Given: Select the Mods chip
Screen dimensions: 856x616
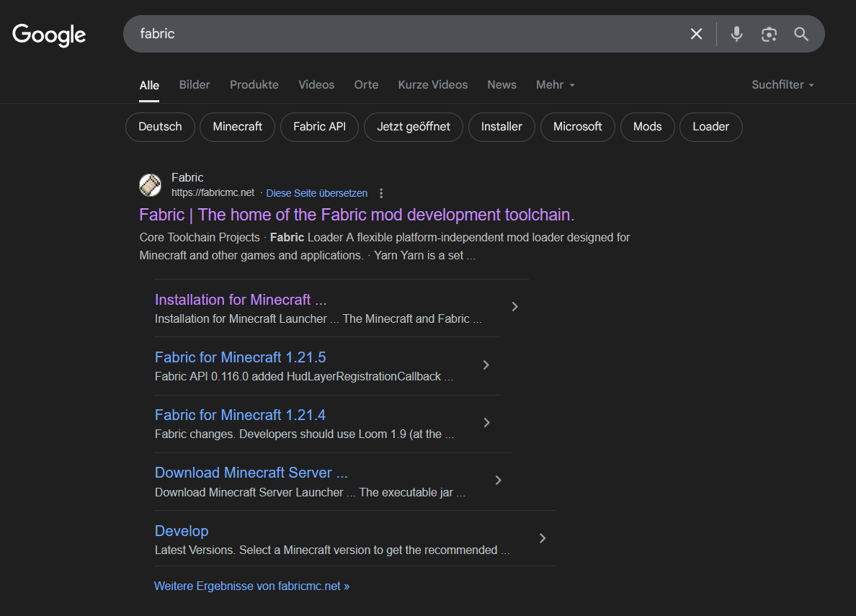Looking at the screenshot, I should click(x=648, y=127).
